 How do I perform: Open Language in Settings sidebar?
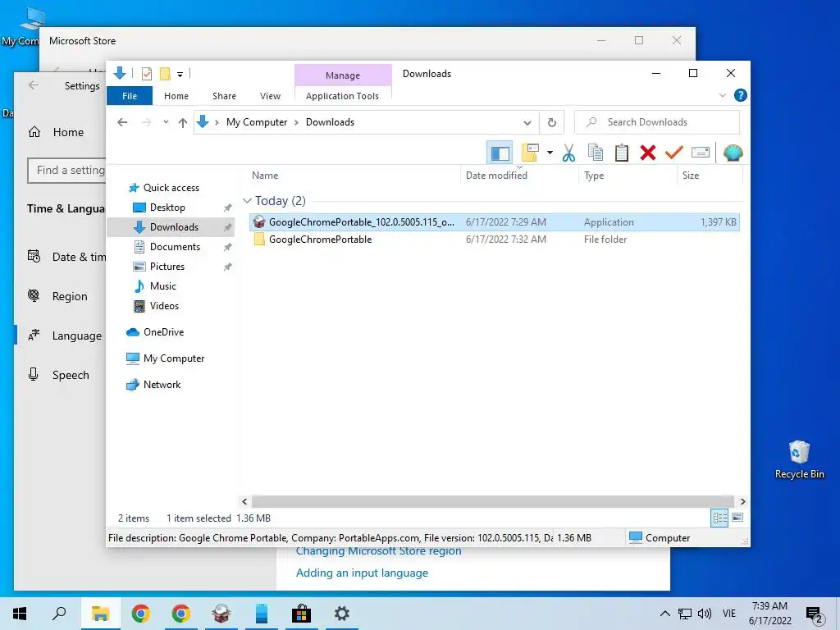(x=76, y=336)
